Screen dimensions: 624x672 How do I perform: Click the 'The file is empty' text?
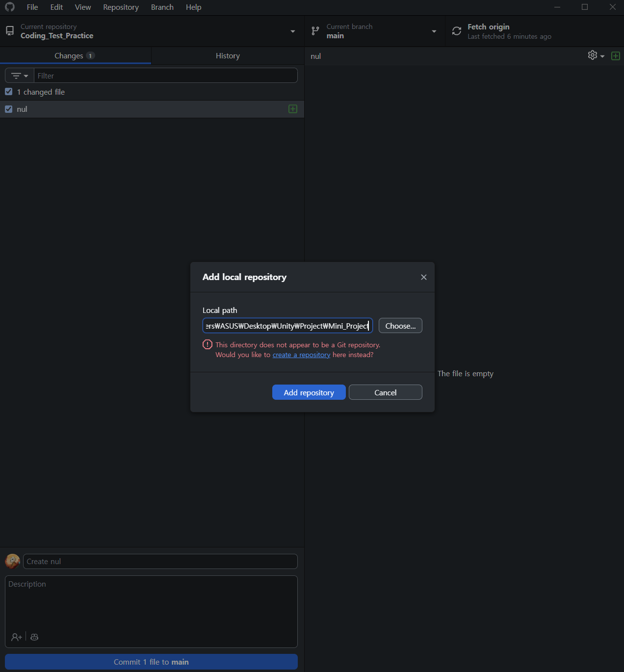click(x=466, y=373)
